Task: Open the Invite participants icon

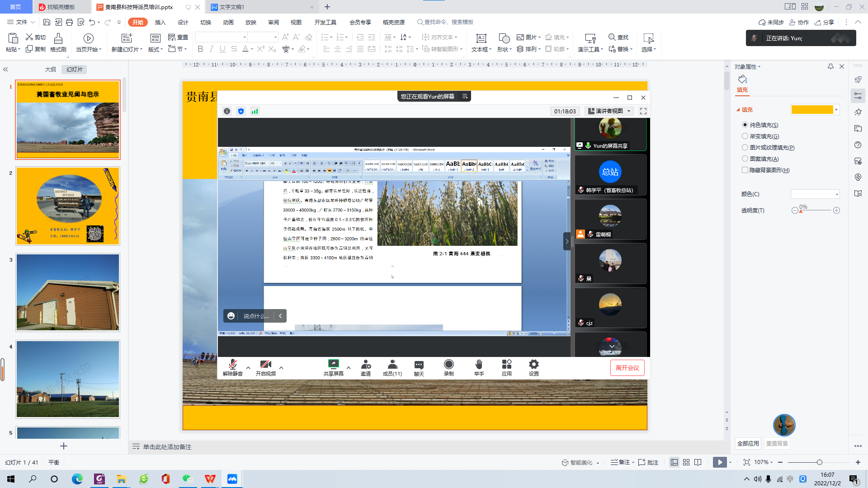Action: tap(366, 367)
